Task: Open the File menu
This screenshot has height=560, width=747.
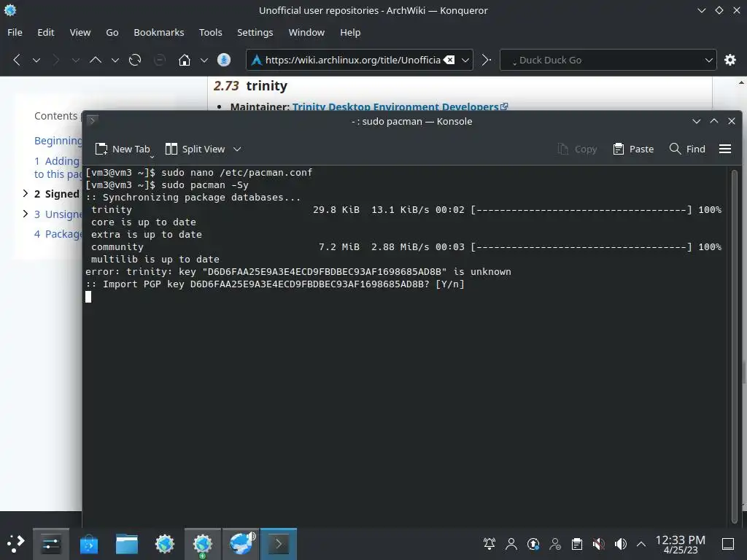Action: [15, 32]
